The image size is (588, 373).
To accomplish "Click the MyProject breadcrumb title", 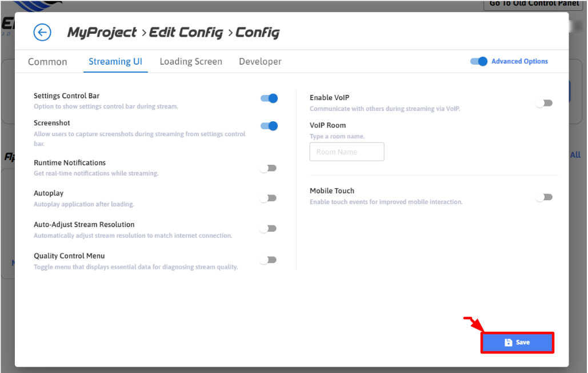I will (x=102, y=33).
